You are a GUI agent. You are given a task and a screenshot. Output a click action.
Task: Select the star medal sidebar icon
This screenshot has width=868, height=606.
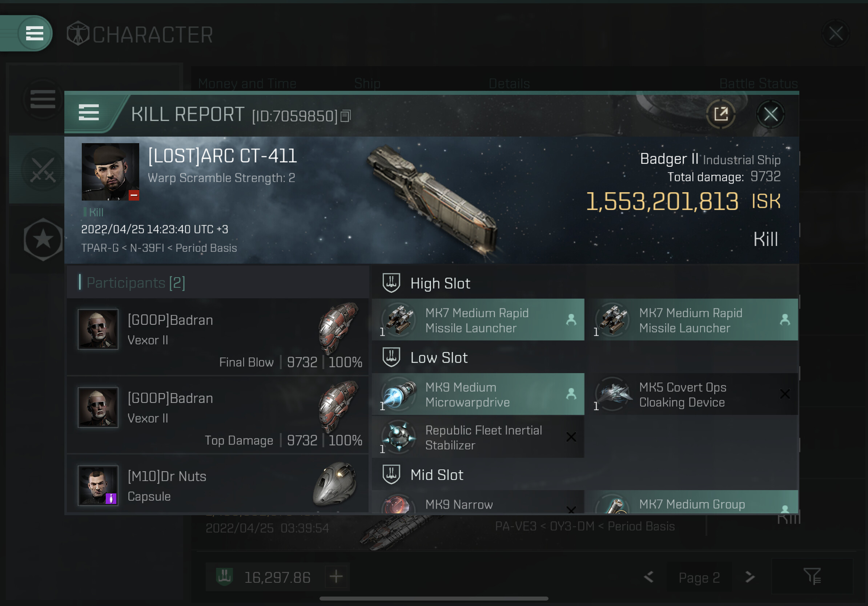tap(44, 239)
